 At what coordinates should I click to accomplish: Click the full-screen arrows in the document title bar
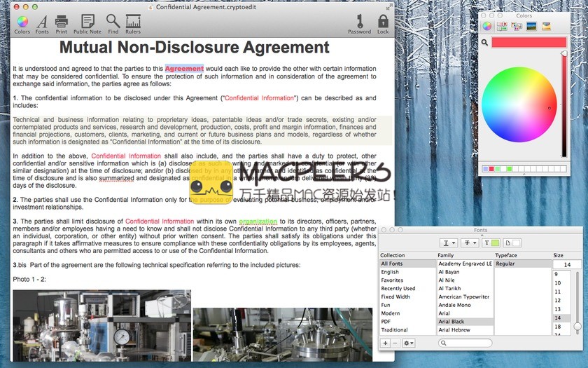pyautogui.click(x=388, y=7)
